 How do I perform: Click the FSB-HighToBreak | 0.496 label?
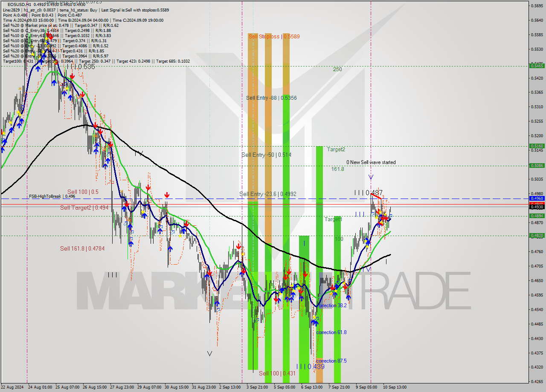tap(52, 196)
